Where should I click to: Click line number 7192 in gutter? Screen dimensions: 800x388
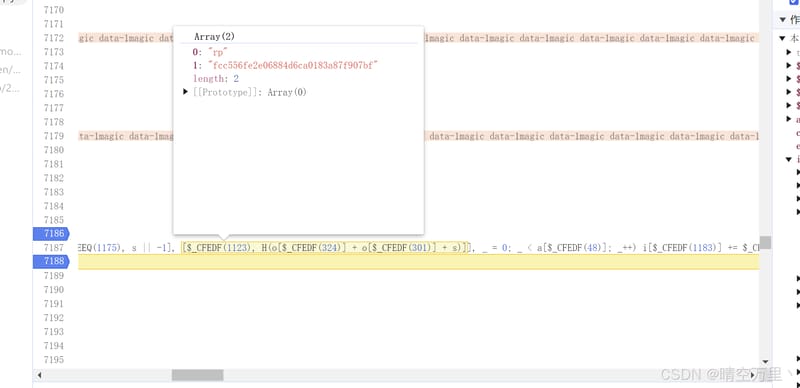tap(54, 318)
